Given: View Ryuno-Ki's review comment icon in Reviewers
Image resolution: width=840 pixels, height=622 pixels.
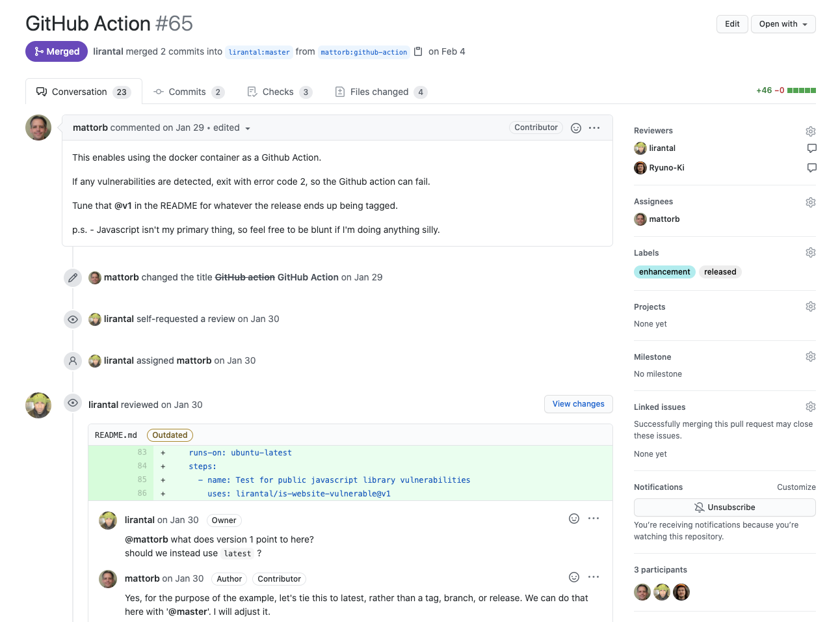Looking at the screenshot, I should click(x=811, y=168).
